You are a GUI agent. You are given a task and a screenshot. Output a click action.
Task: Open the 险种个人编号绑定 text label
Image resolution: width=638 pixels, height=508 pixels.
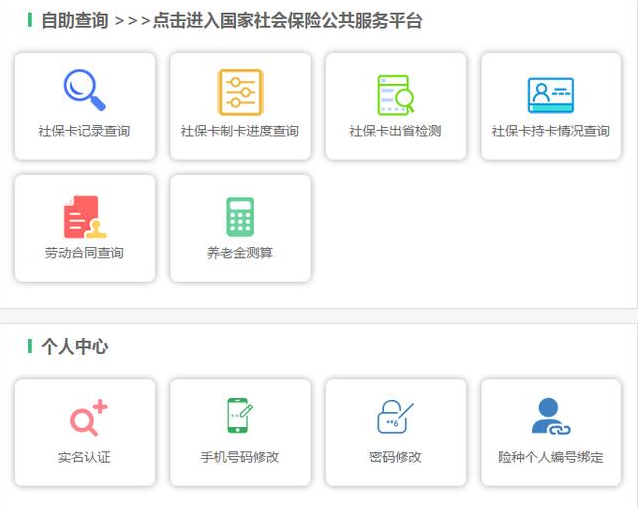(x=551, y=457)
